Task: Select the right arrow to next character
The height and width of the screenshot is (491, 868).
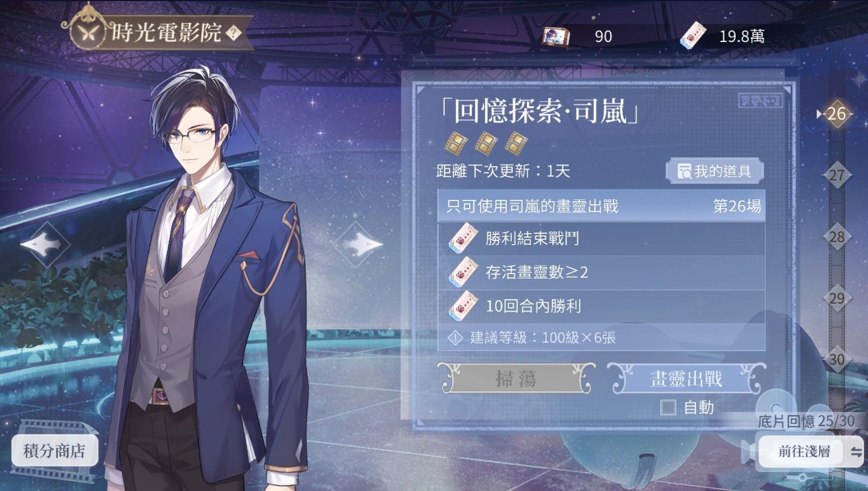Action: (357, 244)
